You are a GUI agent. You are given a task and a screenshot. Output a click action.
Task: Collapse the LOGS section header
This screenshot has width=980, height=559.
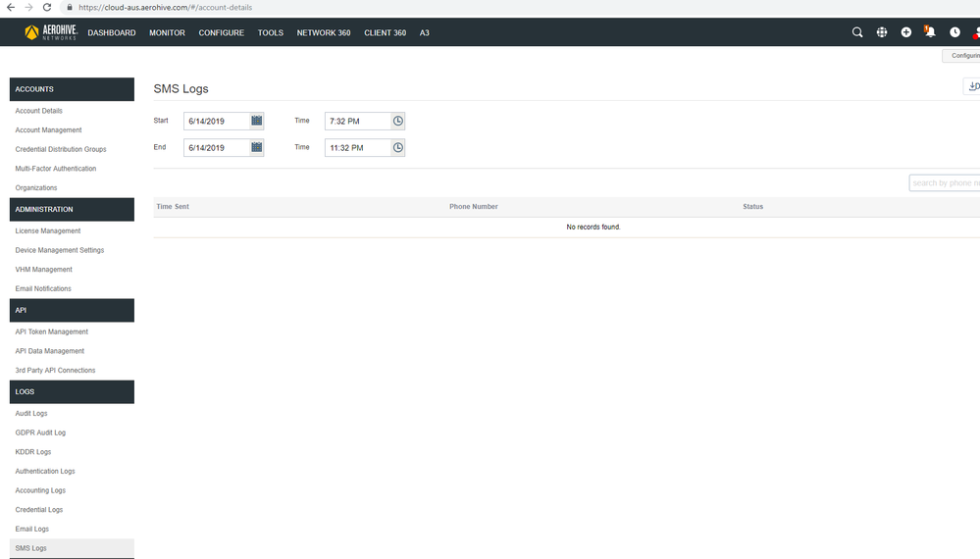coord(72,391)
